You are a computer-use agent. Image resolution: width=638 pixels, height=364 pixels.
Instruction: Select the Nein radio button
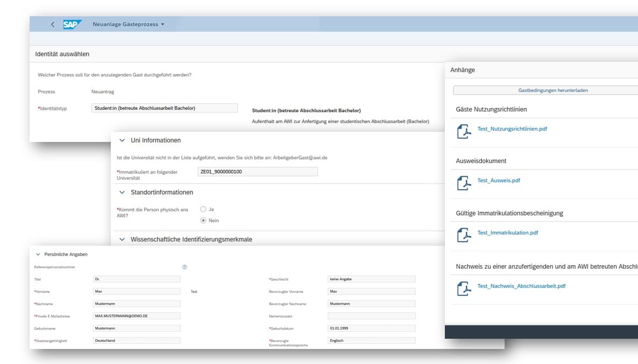coord(203,220)
